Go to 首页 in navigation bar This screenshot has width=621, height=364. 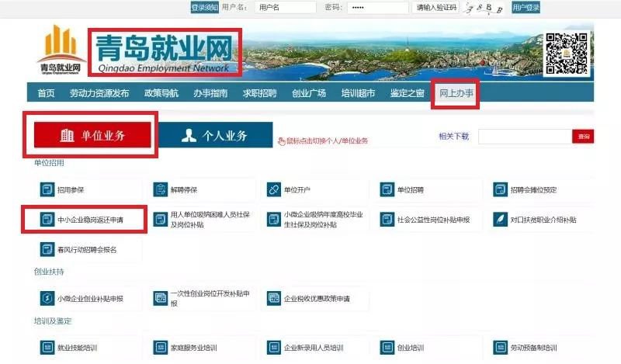(46, 93)
